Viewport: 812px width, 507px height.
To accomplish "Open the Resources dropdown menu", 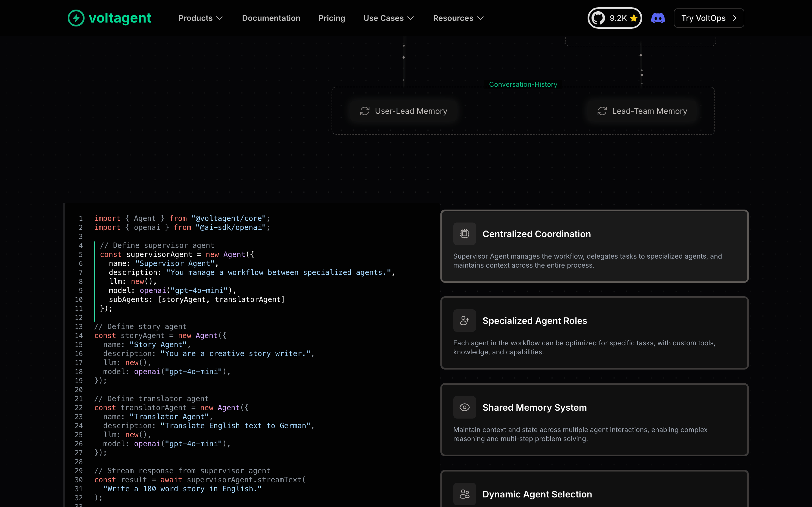I will (x=458, y=18).
